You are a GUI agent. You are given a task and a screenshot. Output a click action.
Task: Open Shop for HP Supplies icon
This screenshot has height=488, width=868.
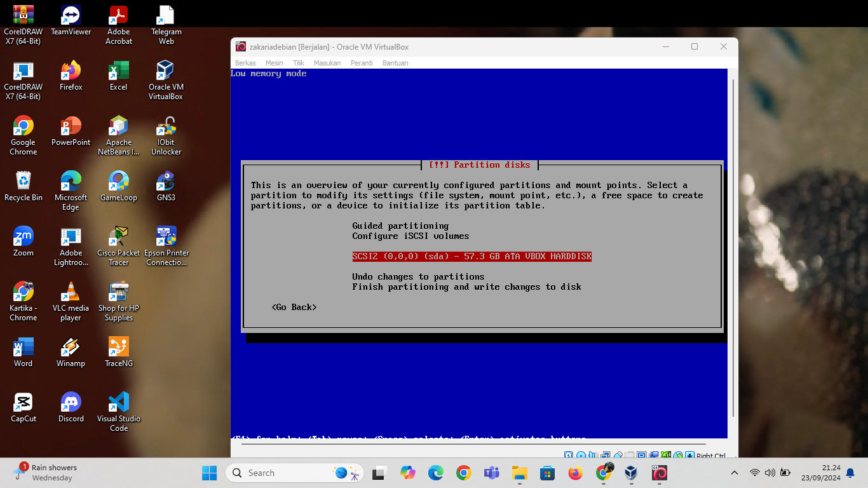(118, 302)
